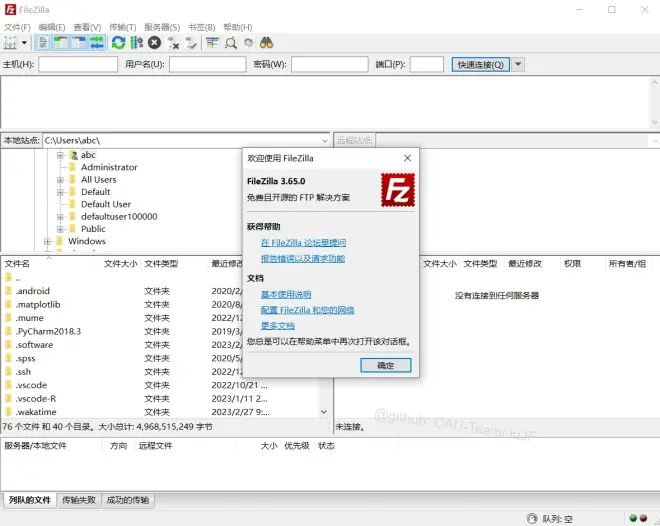This screenshot has height=526, width=660.
Task: Click the FileZilla logo in welcome dialog
Action: [398, 190]
